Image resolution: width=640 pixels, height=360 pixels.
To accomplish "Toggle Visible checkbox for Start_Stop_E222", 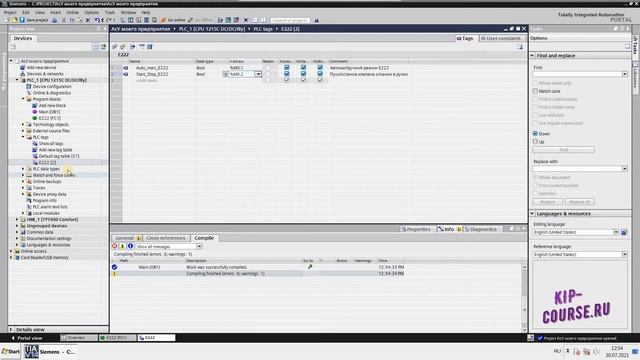I will pyautogui.click(x=320, y=74).
